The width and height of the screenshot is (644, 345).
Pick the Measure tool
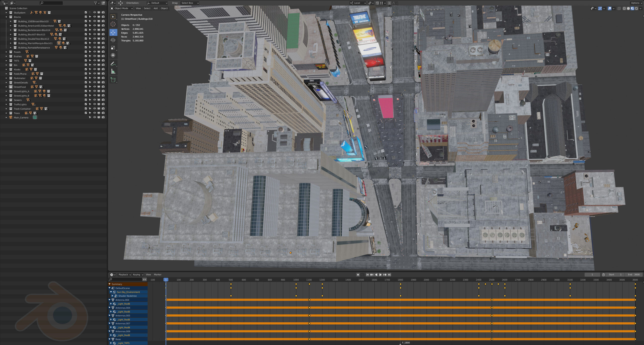tap(113, 72)
